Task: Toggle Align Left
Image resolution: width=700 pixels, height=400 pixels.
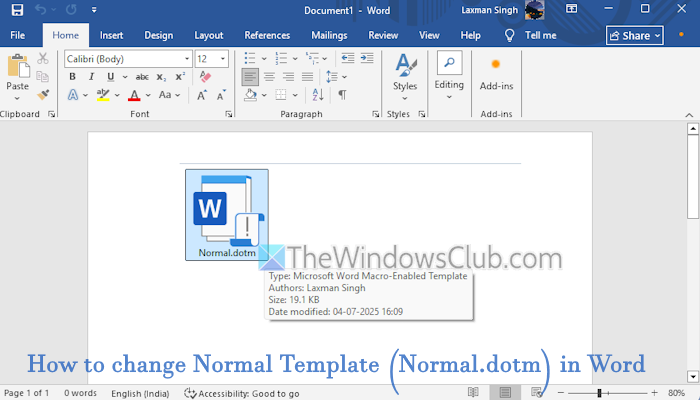Action: (250, 77)
